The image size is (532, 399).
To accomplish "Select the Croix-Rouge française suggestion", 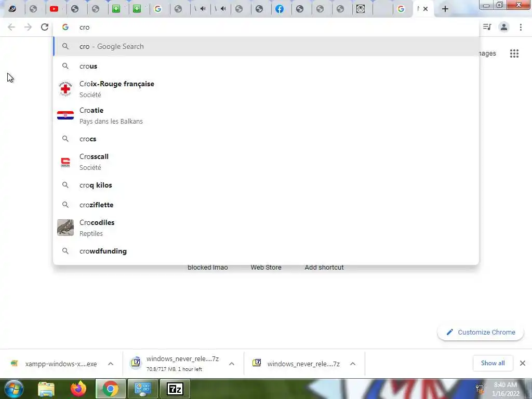I will 267,89.
